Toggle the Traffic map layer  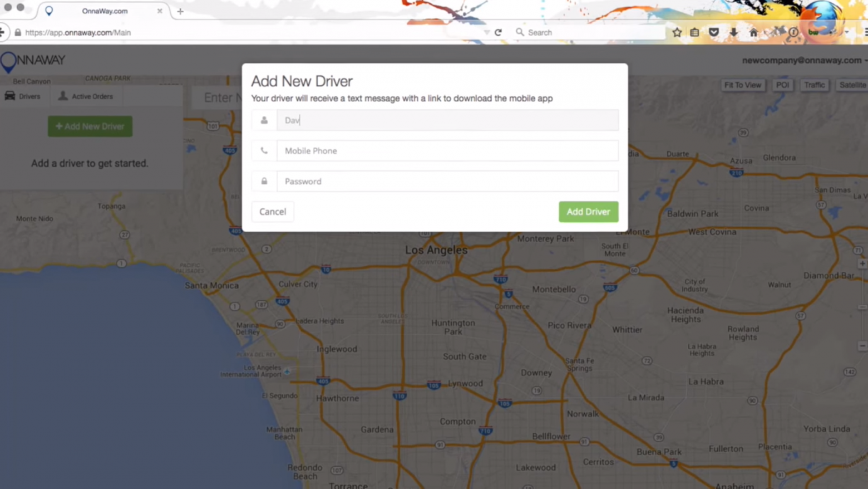coord(814,85)
